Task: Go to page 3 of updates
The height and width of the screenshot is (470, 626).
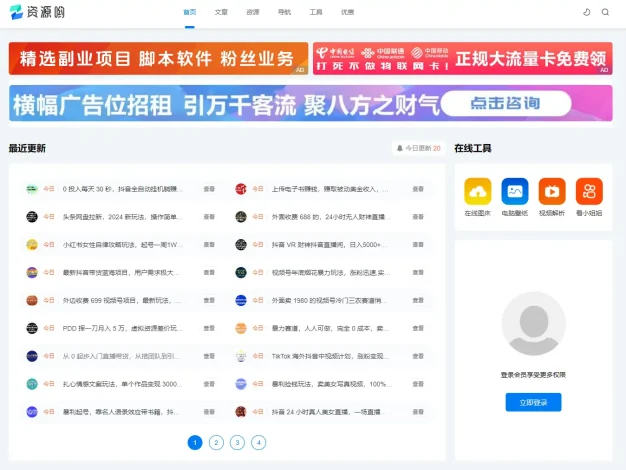Action: 238,442
